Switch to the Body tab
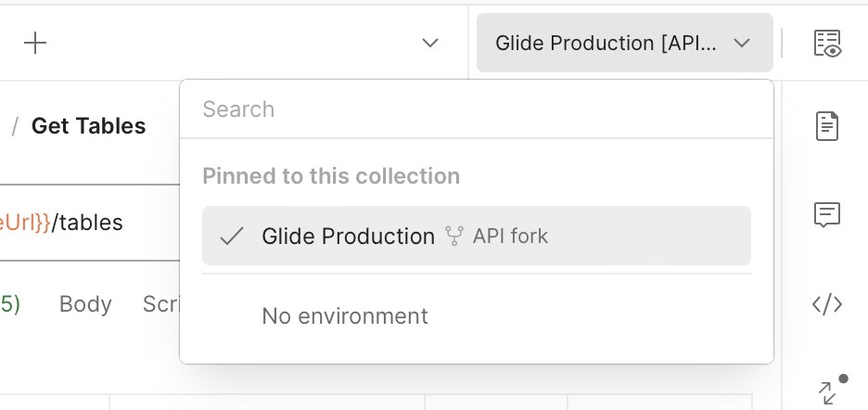The image size is (868, 410). (x=85, y=304)
